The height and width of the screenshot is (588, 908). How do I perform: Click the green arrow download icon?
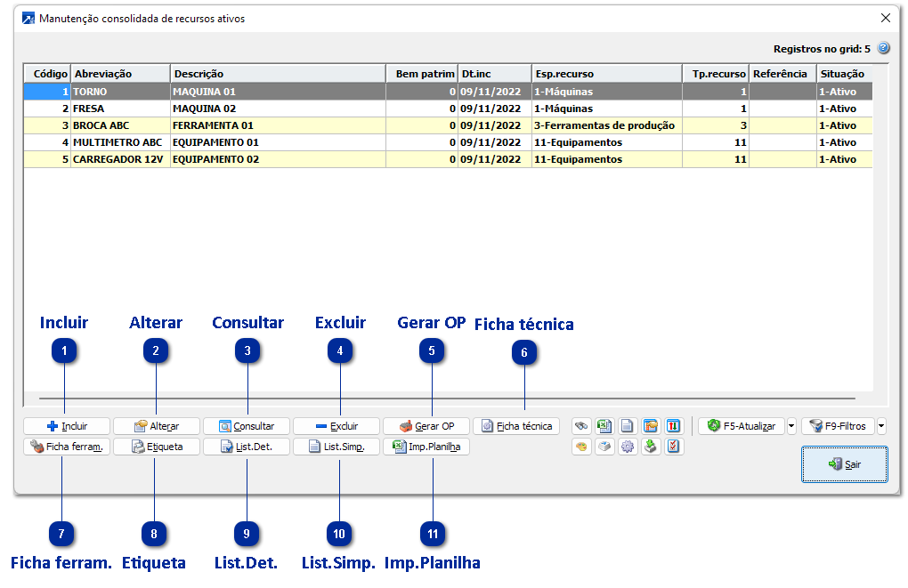(651, 447)
